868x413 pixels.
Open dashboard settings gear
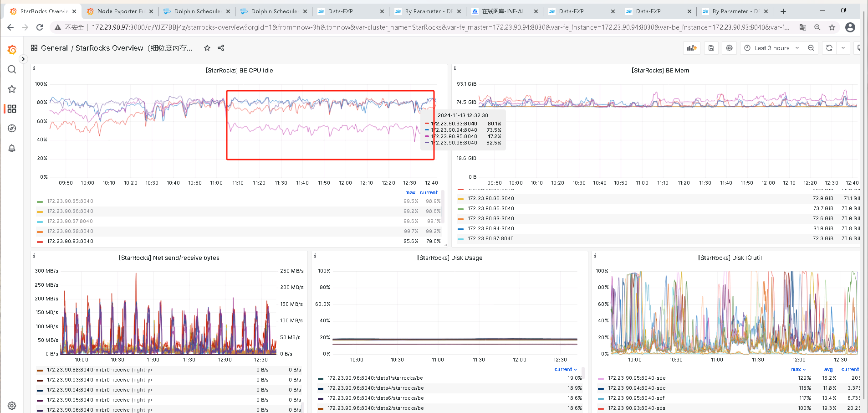coord(730,48)
